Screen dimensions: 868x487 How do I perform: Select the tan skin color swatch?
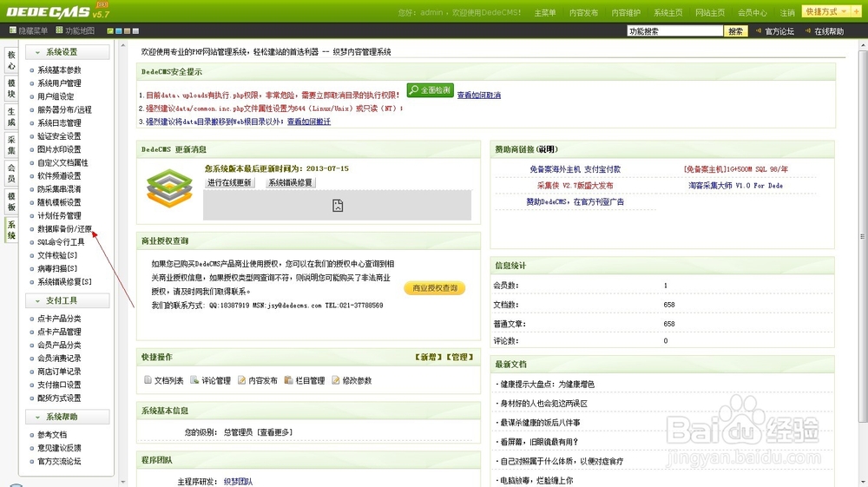pyautogui.click(x=127, y=31)
